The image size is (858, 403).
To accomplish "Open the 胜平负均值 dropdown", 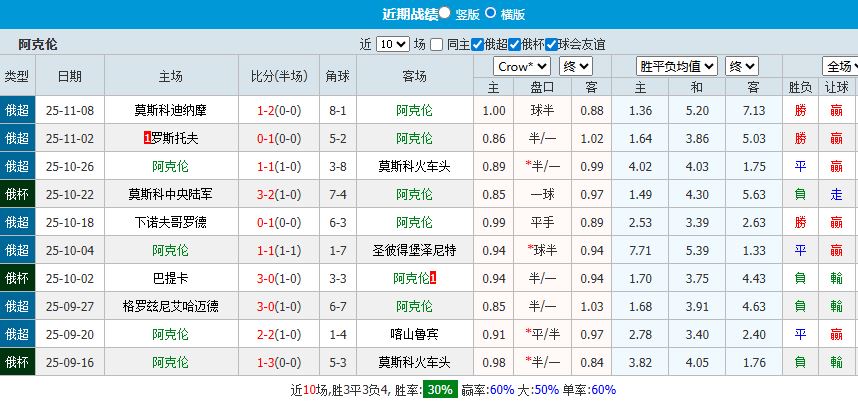I will point(677,66).
